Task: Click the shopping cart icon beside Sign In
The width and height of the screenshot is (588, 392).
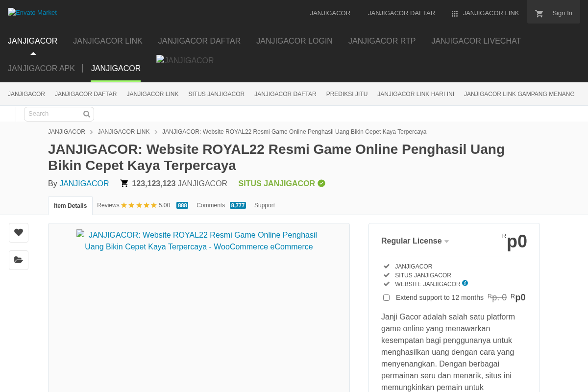Action: [539, 14]
